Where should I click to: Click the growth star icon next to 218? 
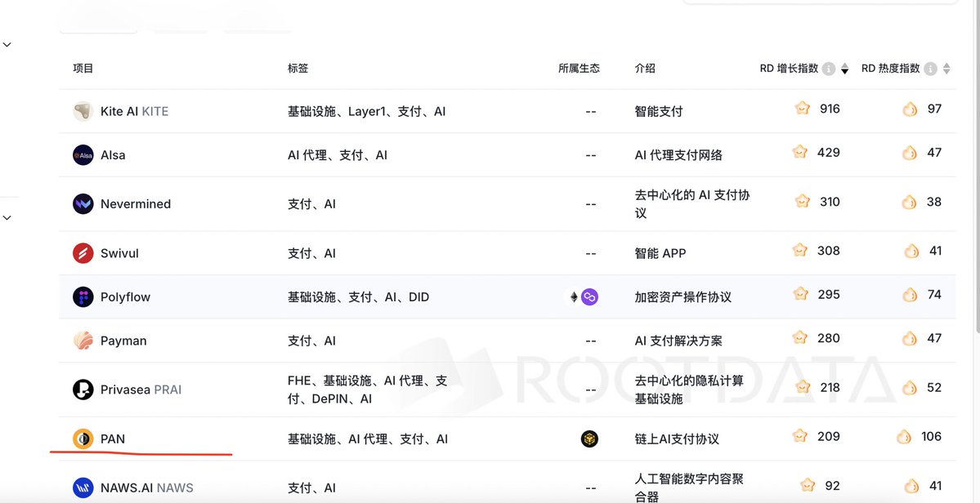[803, 387]
